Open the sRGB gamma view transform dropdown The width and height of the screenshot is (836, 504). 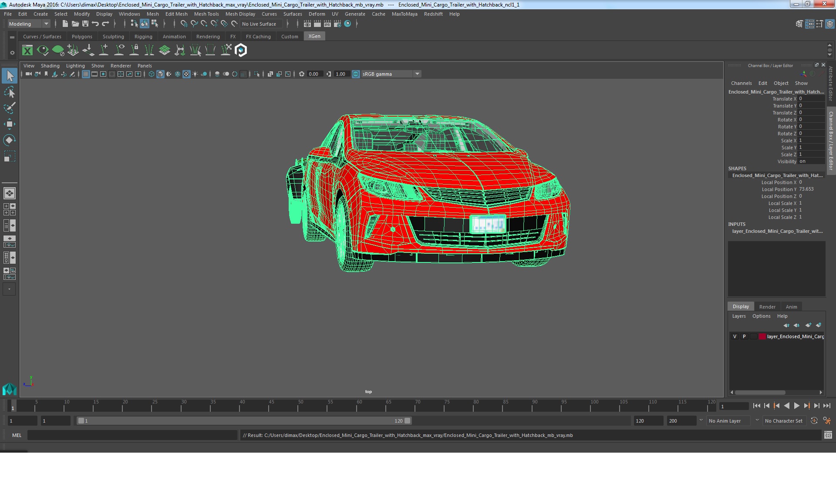[x=391, y=74]
